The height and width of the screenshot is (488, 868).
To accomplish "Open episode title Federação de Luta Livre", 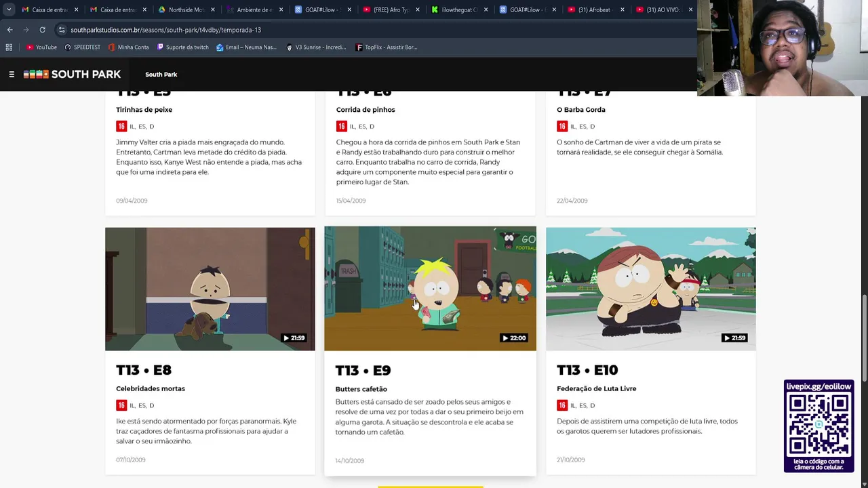I will [596, 388].
